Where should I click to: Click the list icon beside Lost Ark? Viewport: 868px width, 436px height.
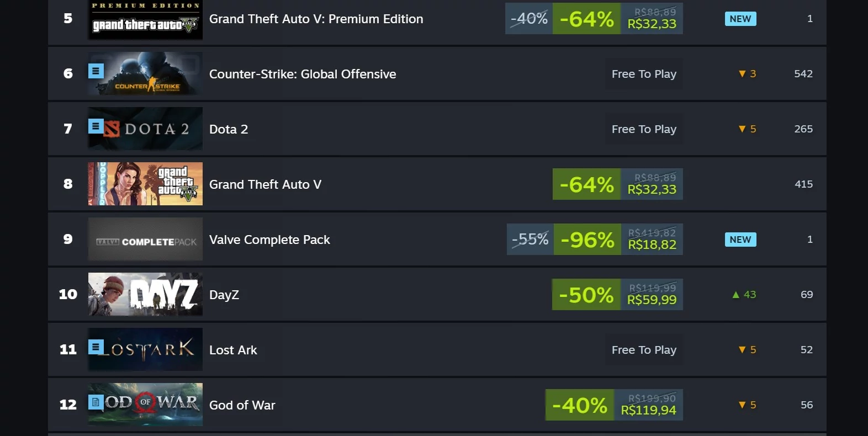96,347
